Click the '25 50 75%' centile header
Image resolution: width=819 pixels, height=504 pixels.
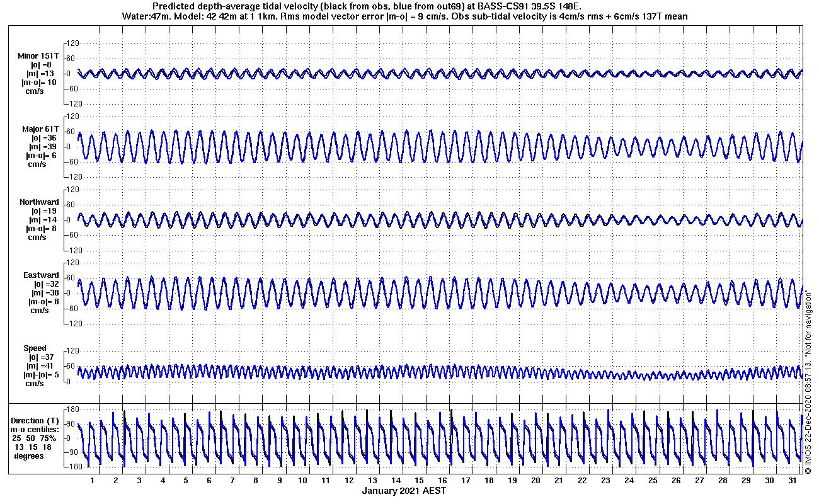(33, 438)
